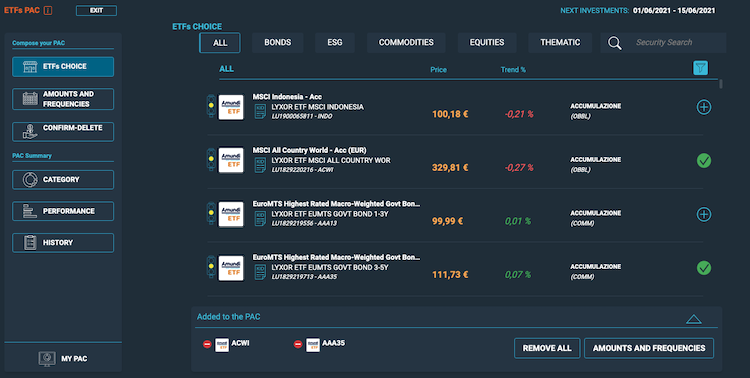Open the PERFORMANCE summary section
This screenshot has width=750, height=378.
point(63,211)
